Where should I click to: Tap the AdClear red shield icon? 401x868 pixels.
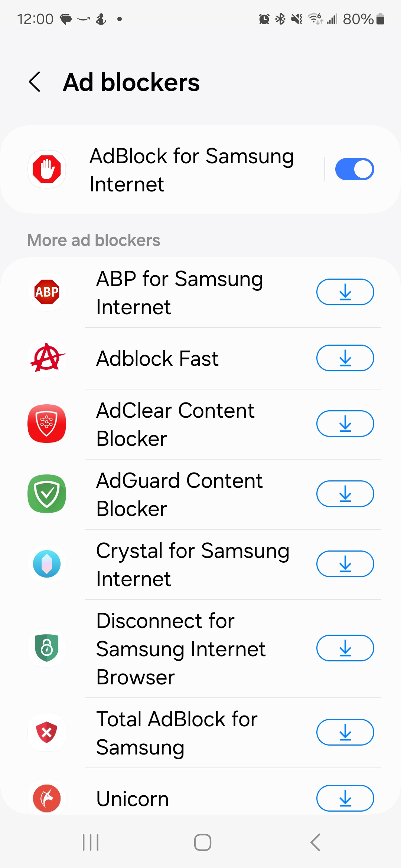point(47,424)
